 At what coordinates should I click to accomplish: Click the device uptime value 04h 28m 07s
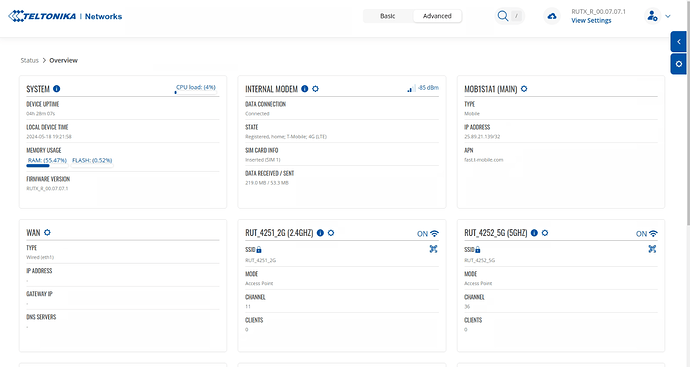(x=40, y=114)
